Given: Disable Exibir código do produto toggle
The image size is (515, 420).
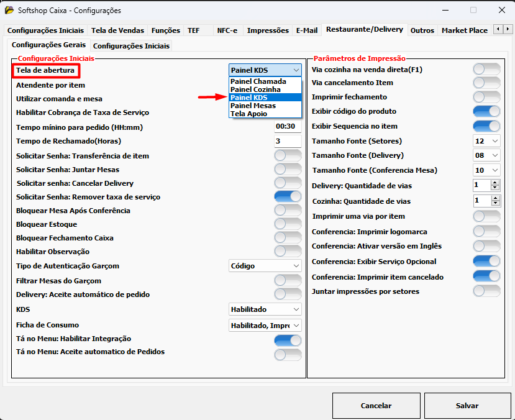Looking at the screenshot, I should click(486, 111).
